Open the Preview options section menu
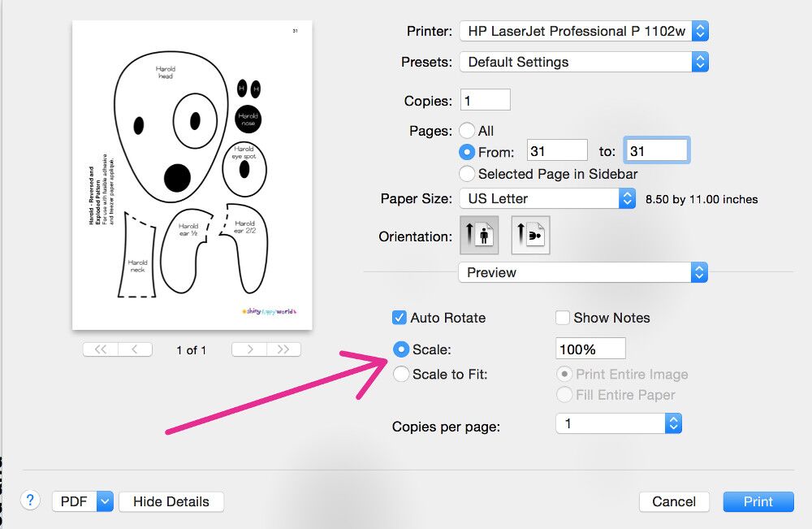Viewport: 812px width, 529px height. [x=583, y=272]
